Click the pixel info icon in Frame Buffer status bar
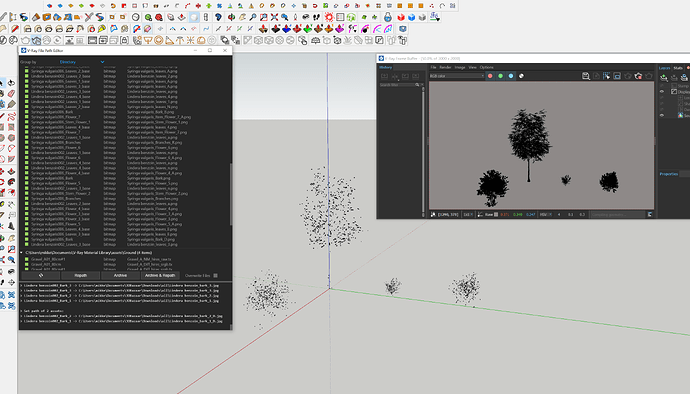This screenshot has width=690, height=394. (x=433, y=214)
